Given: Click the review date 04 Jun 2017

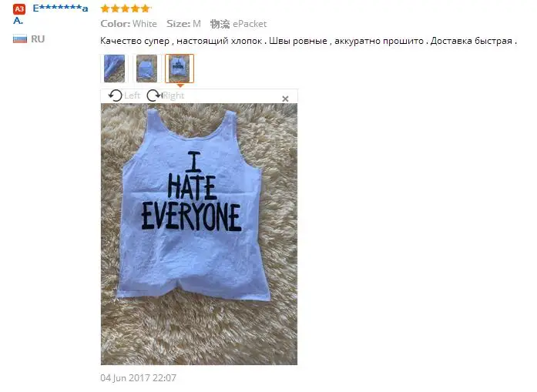Looking at the screenshot, I should (x=138, y=378).
